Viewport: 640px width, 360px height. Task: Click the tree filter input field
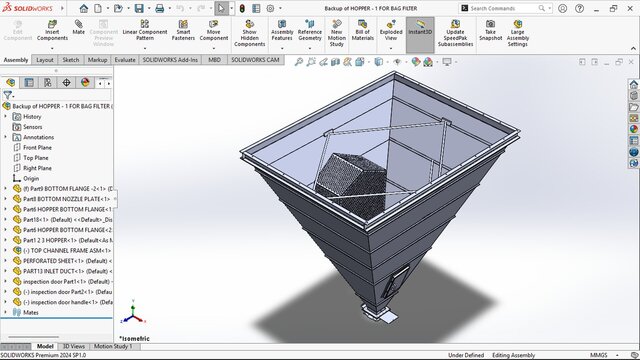[x=62, y=95]
